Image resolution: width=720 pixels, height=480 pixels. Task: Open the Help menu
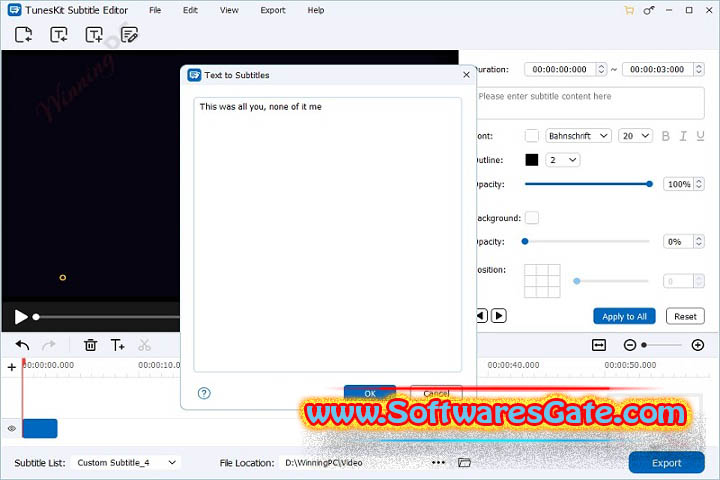point(316,10)
